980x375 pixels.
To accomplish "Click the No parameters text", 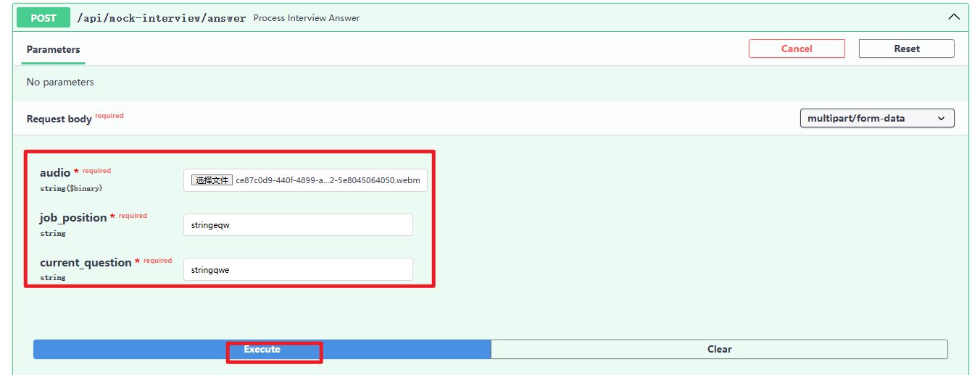I will [x=60, y=83].
